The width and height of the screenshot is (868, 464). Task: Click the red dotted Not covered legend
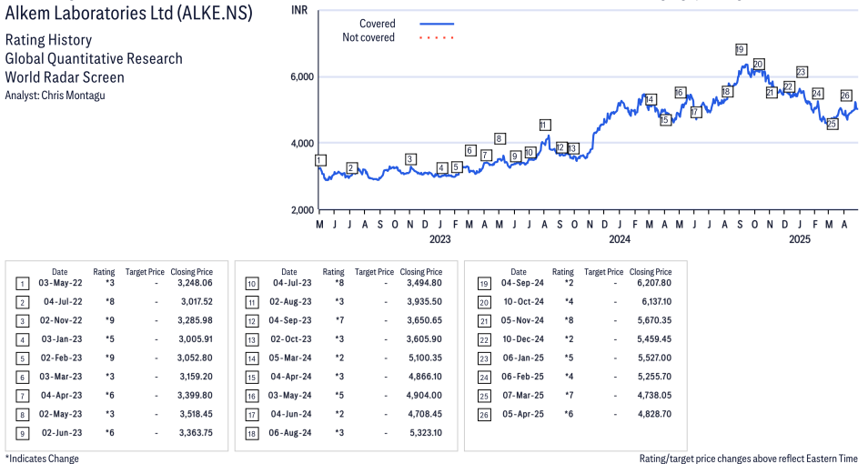click(437, 37)
